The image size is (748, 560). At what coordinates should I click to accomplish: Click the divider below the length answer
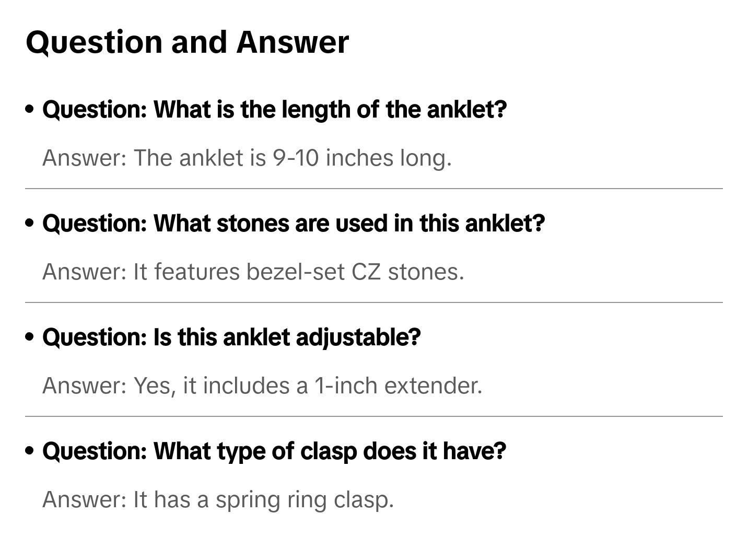(x=373, y=189)
